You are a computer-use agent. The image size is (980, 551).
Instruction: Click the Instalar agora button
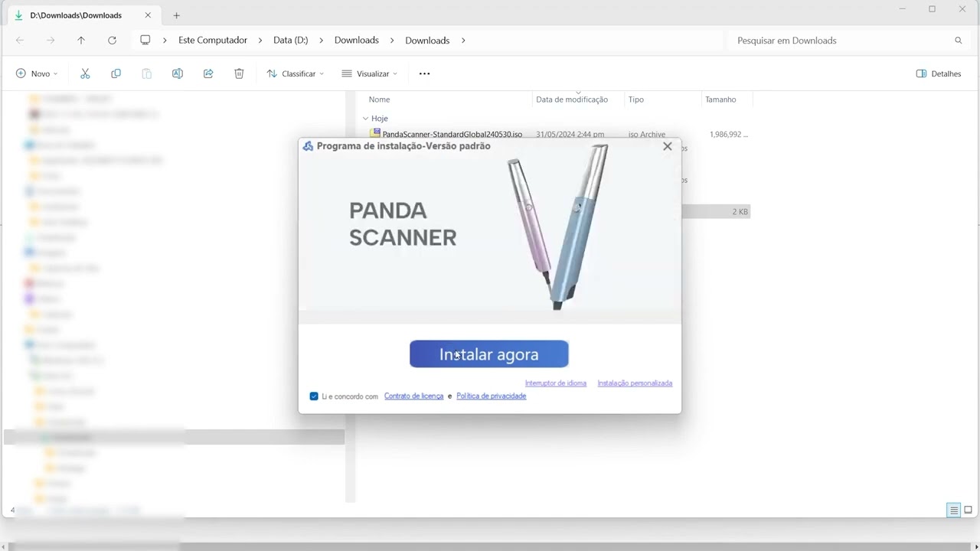tap(488, 354)
